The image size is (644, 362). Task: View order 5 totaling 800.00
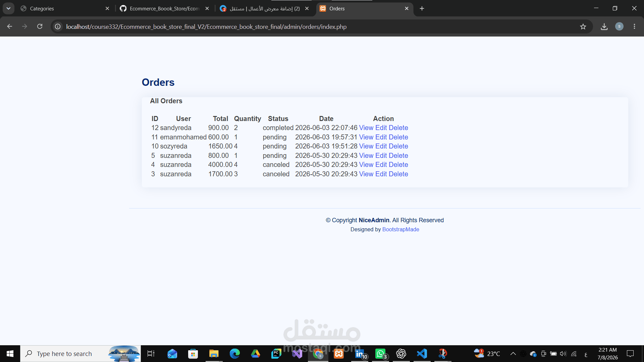[366, 156]
